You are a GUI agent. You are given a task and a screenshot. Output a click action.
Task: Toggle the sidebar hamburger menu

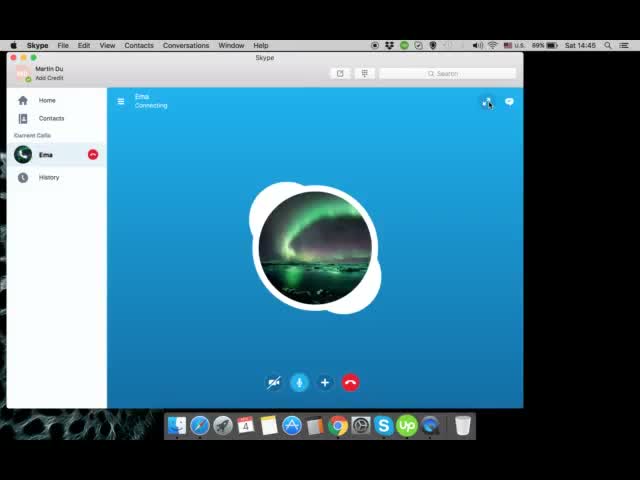coord(121,101)
